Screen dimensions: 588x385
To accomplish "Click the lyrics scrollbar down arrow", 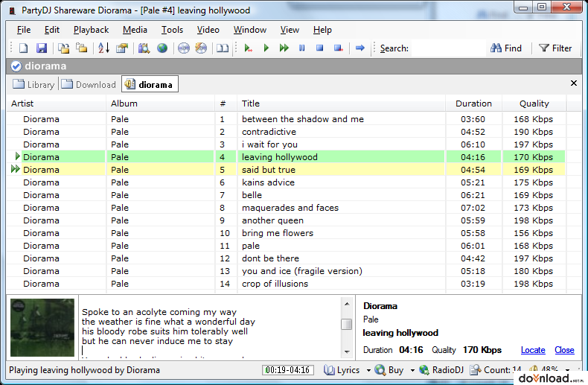I will (x=347, y=352).
